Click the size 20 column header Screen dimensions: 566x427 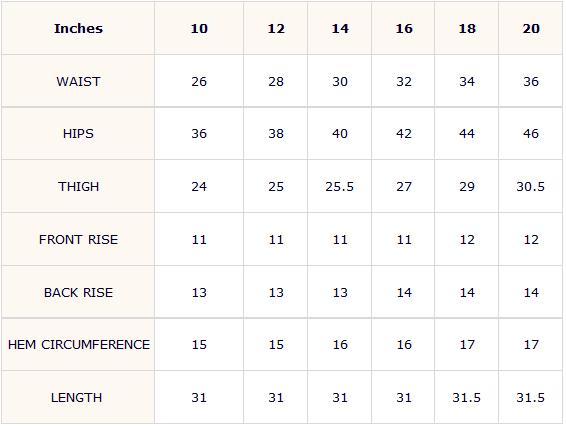531,29
